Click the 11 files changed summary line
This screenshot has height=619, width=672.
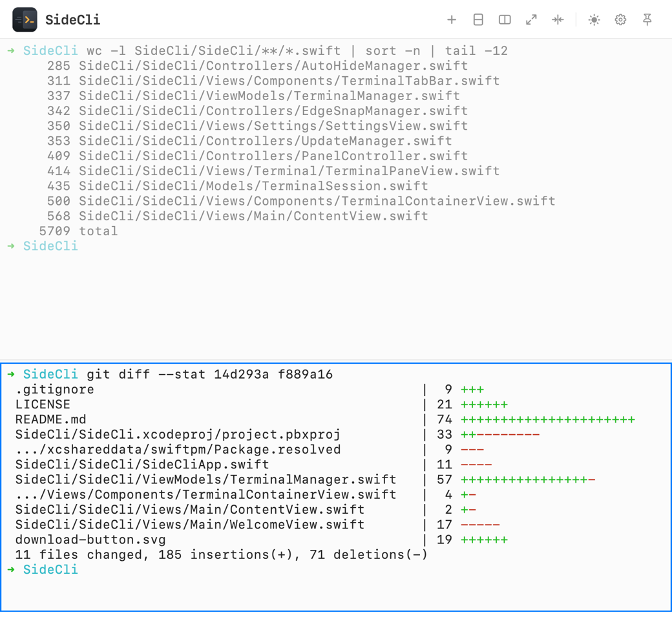coord(222,554)
